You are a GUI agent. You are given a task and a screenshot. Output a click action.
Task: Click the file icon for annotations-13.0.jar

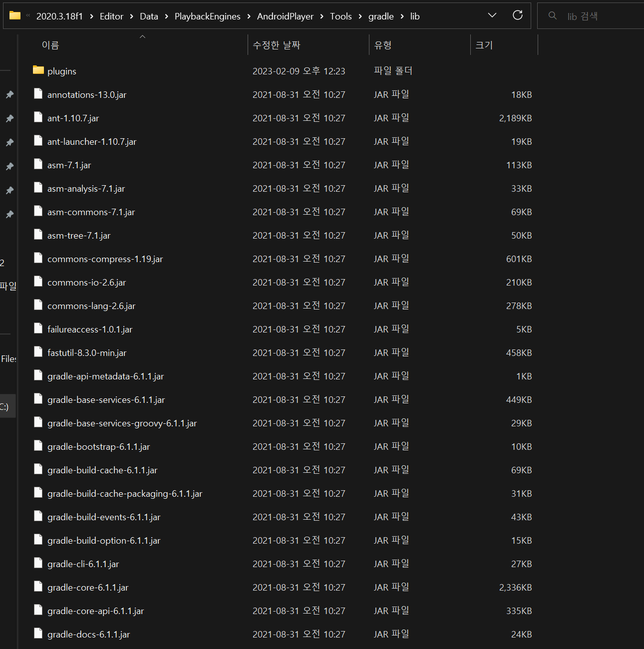[x=38, y=93]
